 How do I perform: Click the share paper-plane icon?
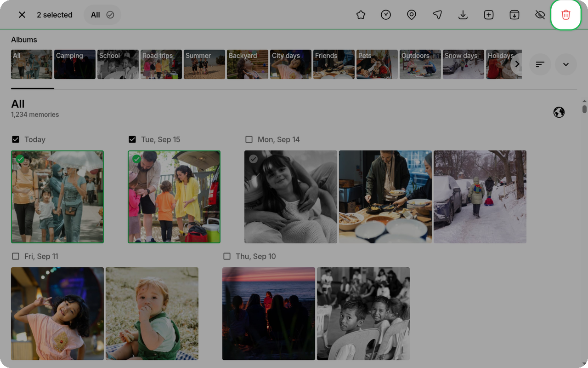[x=437, y=15]
